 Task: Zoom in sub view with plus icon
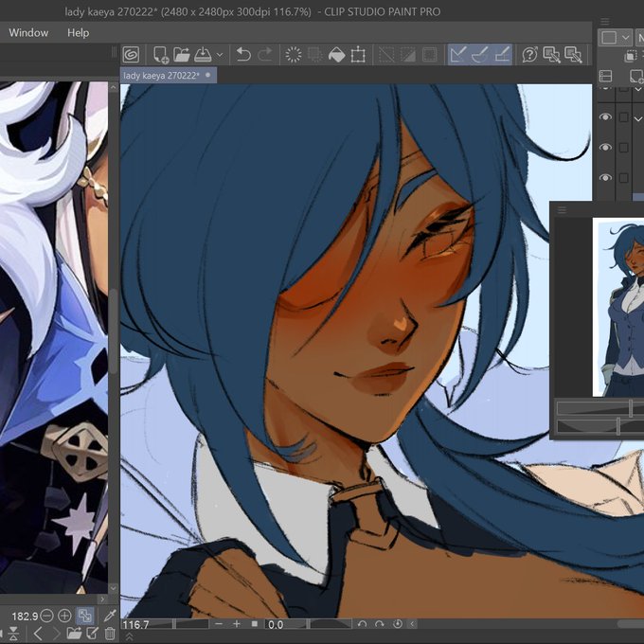coord(64,616)
